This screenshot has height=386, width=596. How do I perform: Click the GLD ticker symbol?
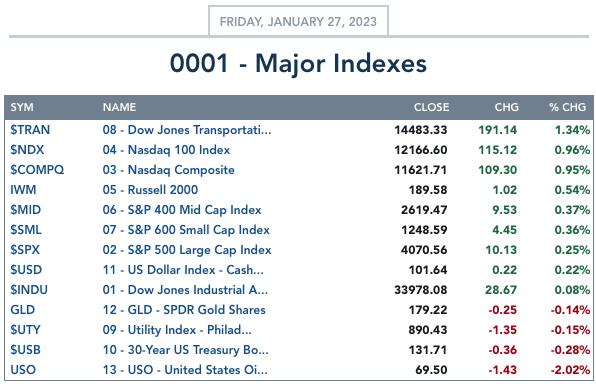[x=22, y=310]
